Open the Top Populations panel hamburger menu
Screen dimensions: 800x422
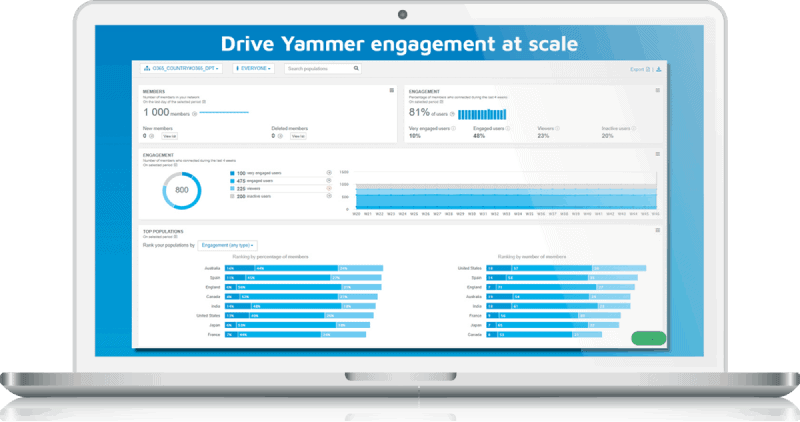click(658, 230)
